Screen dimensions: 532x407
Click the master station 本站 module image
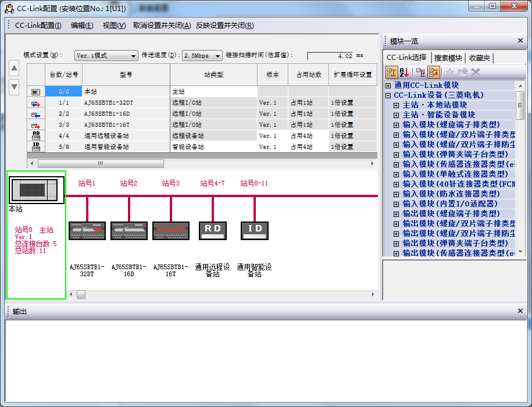[x=37, y=190]
